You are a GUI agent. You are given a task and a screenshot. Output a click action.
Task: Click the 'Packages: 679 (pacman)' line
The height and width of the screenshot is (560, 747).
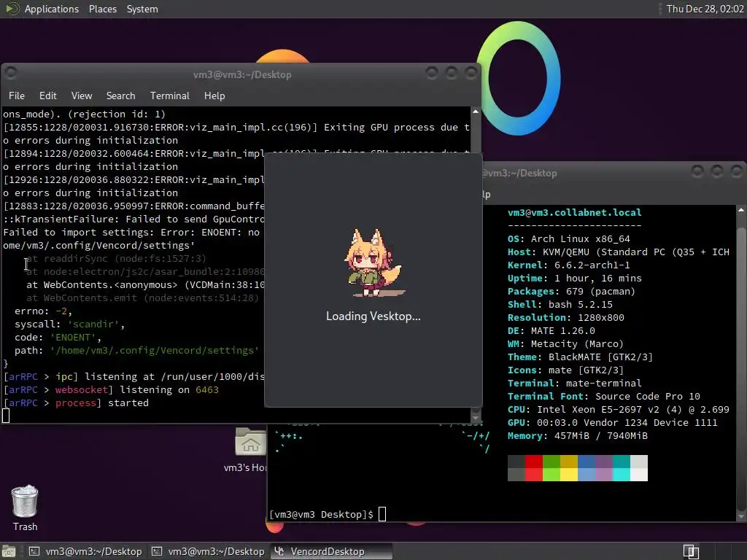[571, 291]
